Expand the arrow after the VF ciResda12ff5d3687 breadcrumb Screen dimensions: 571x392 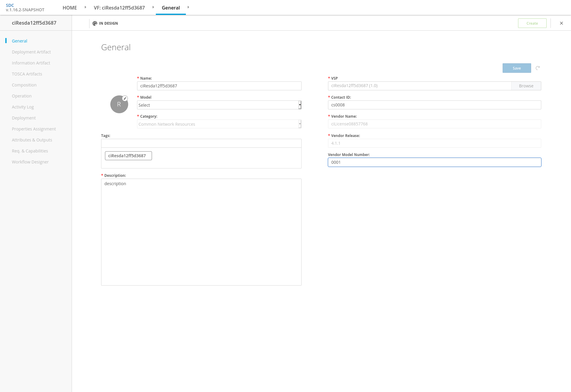pos(153,7)
